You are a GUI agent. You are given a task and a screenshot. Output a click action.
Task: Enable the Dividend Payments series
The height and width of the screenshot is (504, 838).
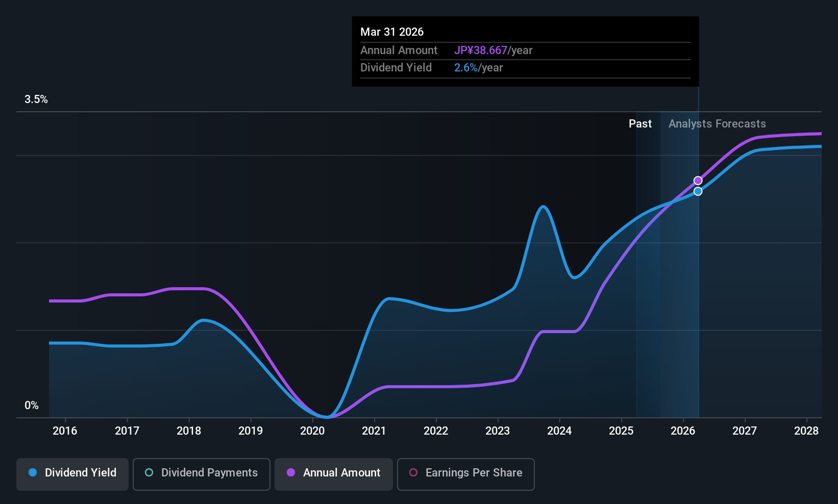[x=202, y=474]
